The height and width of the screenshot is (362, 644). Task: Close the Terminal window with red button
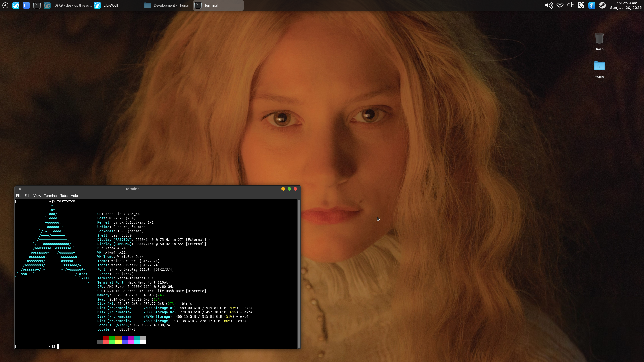[295, 189]
